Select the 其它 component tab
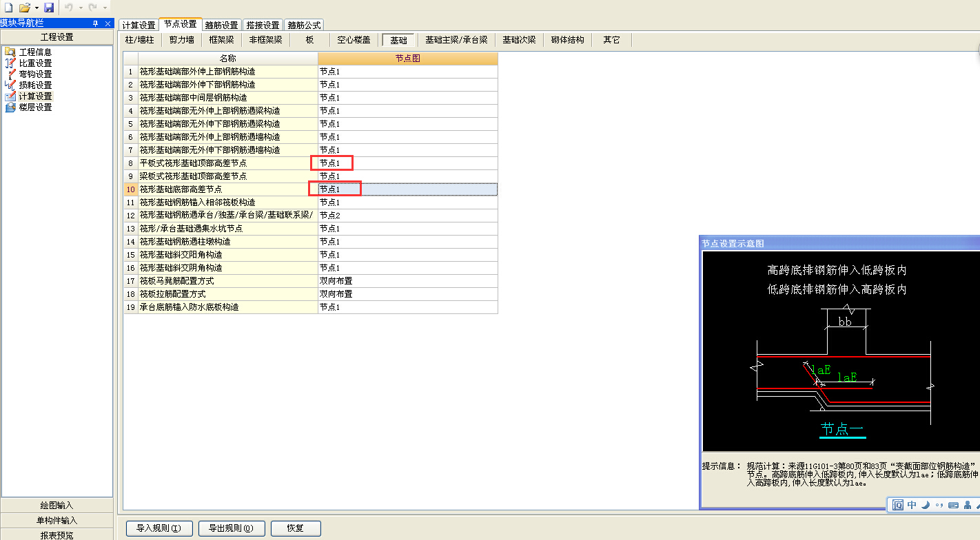This screenshot has width=980, height=540. 612,40
